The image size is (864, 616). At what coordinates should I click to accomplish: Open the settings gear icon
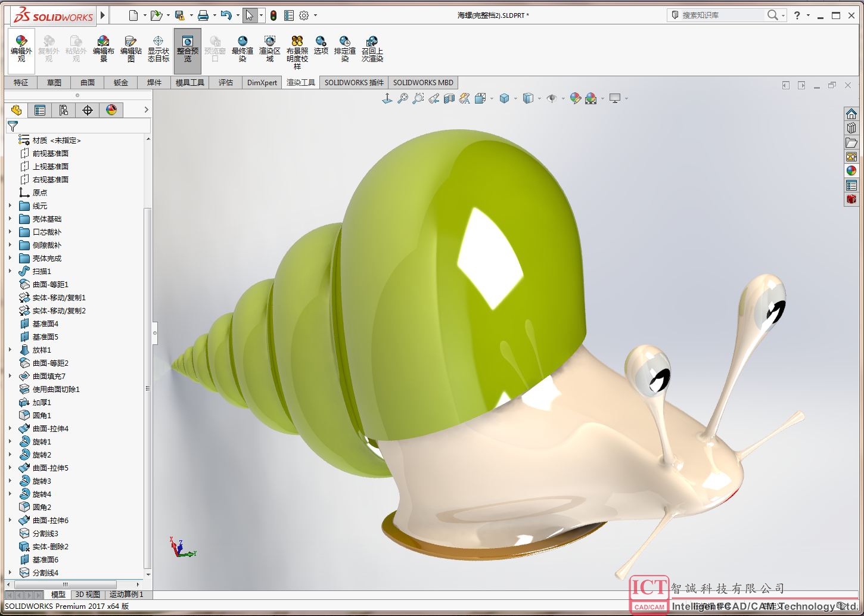(x=304, y=15)
